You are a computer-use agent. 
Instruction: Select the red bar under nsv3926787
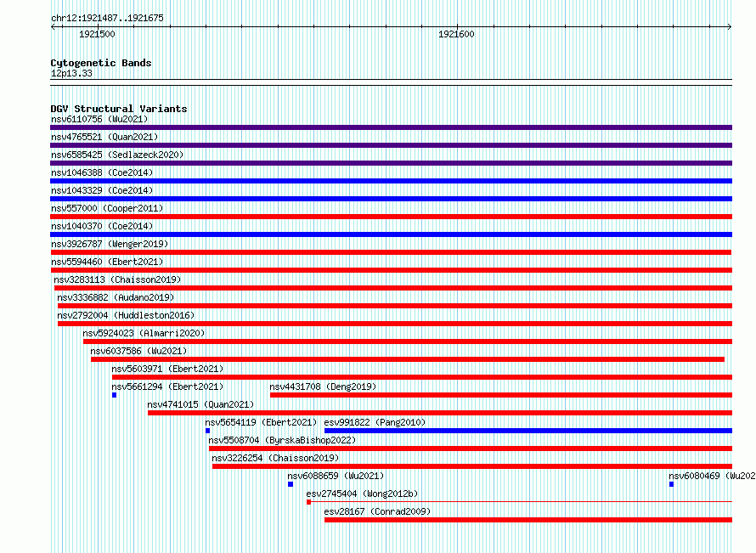coord(391,252)
